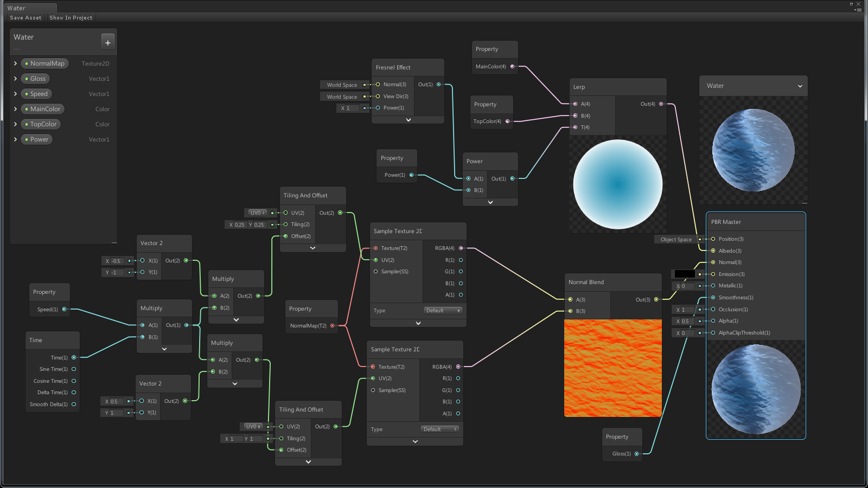Viewport: 868px width, 488px height.
Task: Click Show In Project button
Action: pyautogui.click(x=71, y=17)
